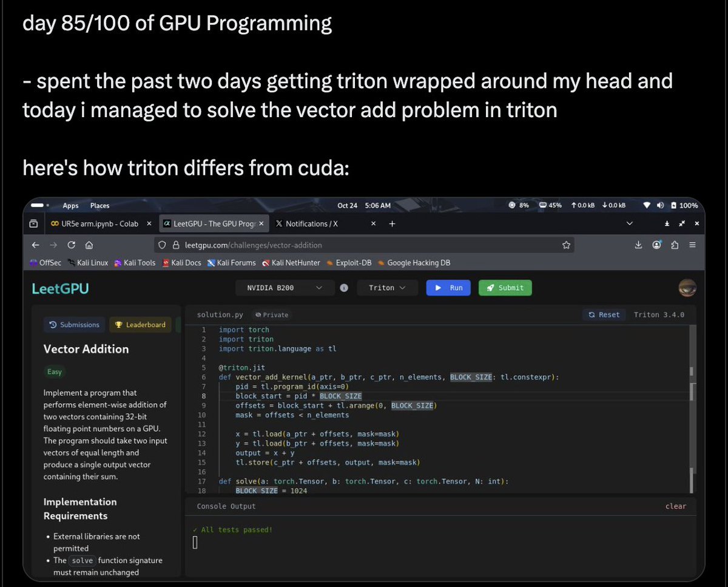Clear the console output

[x=675, y=506]
